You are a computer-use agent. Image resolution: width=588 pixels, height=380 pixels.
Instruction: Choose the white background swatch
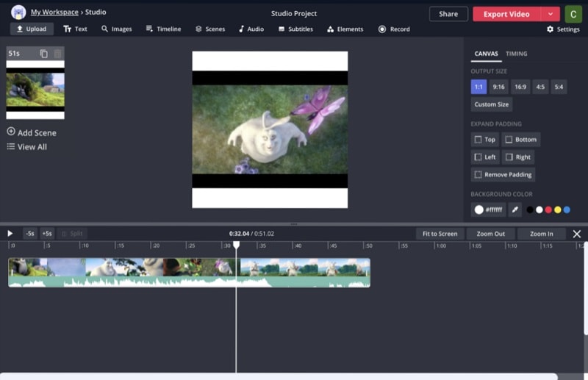click(539, 209)
